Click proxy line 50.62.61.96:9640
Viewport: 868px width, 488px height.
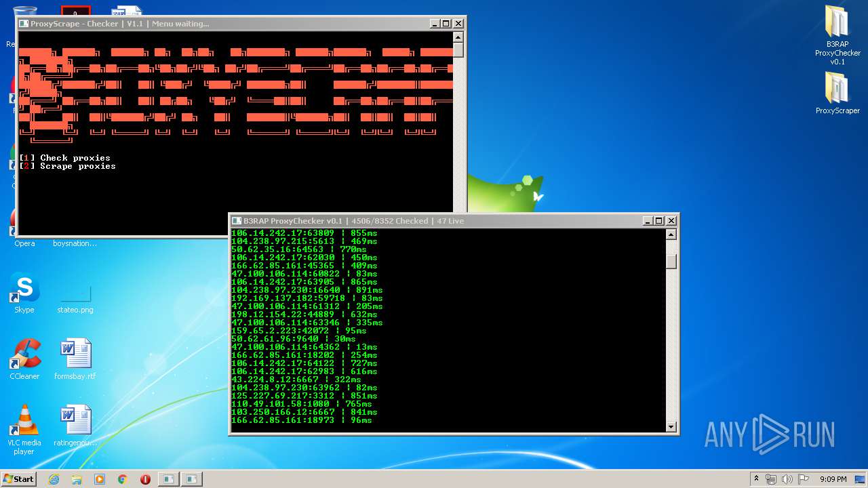(x=294, y=339)
